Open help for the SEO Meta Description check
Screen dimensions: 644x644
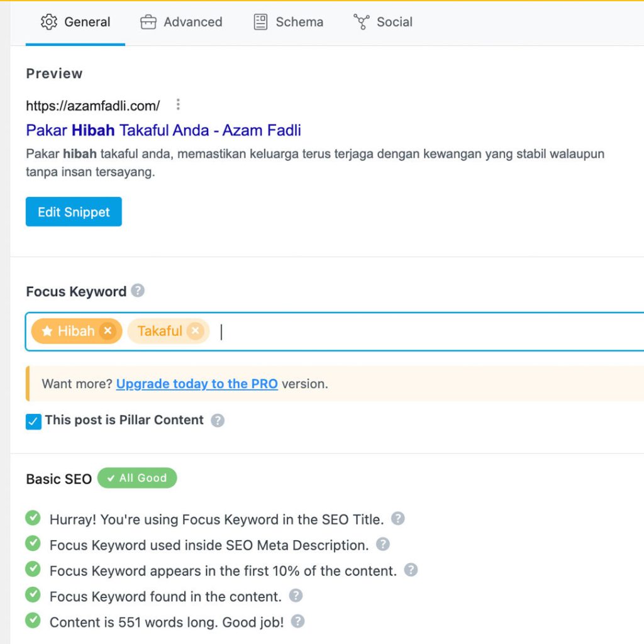tap(382, 545)
